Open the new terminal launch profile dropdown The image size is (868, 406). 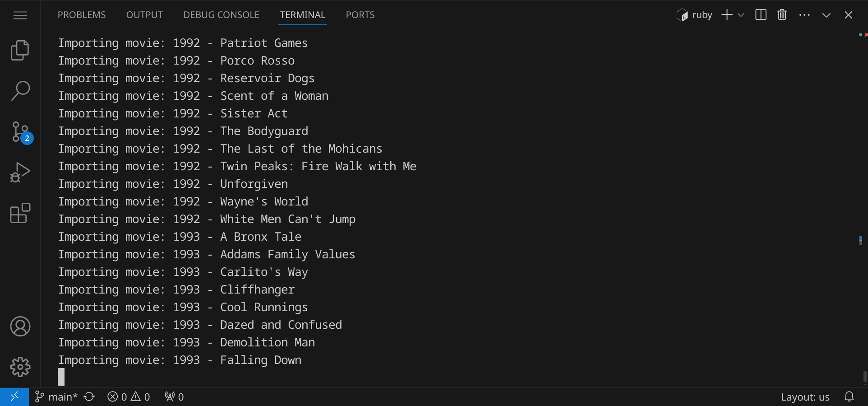(x=741, y=15)
